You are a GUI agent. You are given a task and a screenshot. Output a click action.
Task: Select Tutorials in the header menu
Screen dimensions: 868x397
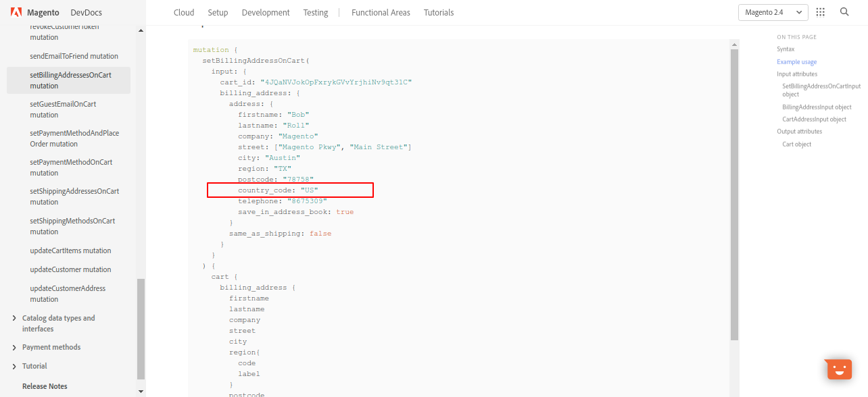pyautogui.click(x=438, y=12)
